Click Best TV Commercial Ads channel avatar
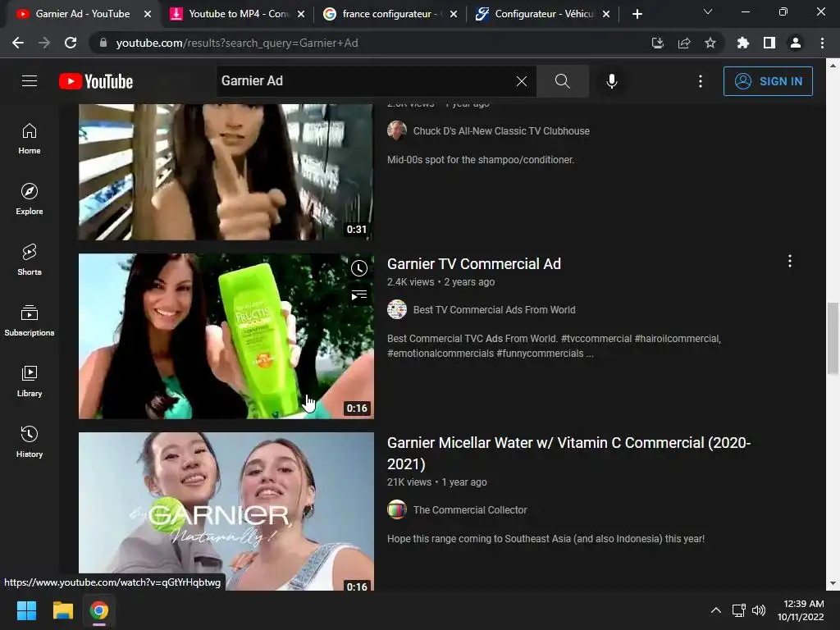The width and height of the screenshot is (840, 630). (x=397, y=309)
